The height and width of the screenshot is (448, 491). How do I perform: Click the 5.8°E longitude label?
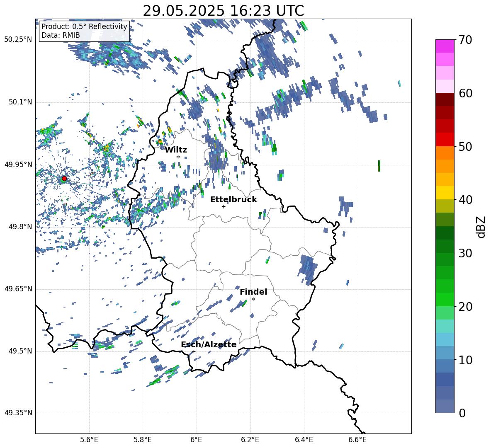(x=143, y=440)
